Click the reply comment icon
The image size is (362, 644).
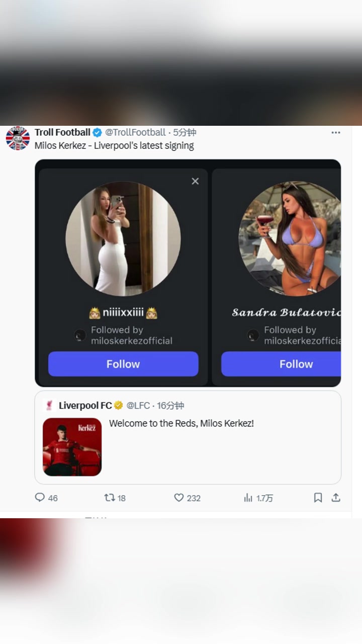[40, 498]
